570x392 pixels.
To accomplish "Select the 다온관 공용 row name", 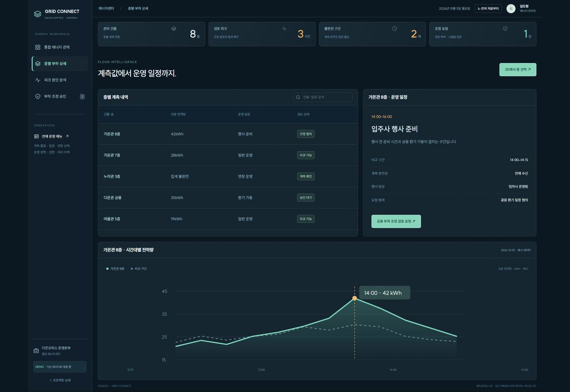I will click(113, 198).
